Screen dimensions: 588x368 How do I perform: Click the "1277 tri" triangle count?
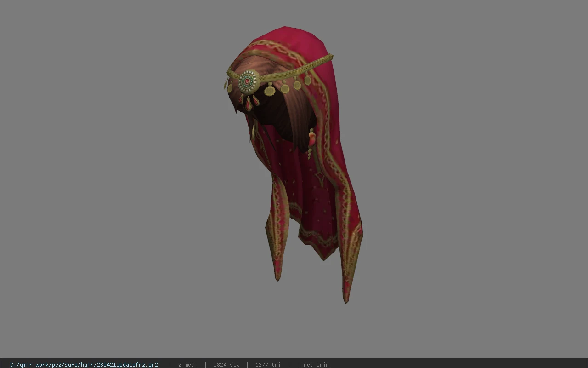[268, 365]
